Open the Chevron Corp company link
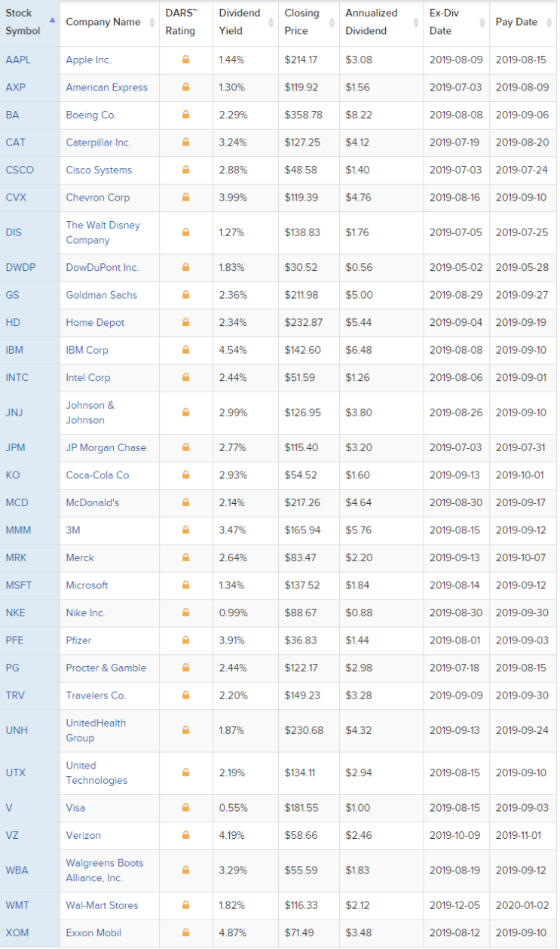The height and width of the screenshot is (949, 560). (x=98, y=198)
